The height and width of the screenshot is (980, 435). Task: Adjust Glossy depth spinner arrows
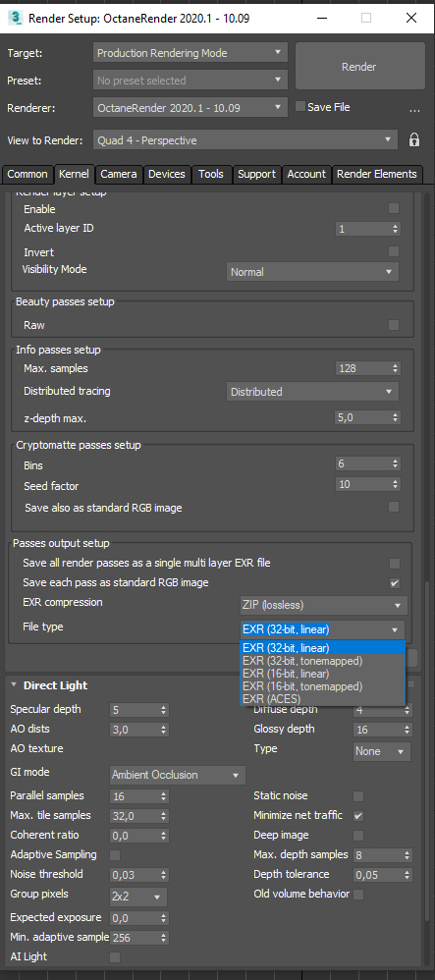(408, 730)
